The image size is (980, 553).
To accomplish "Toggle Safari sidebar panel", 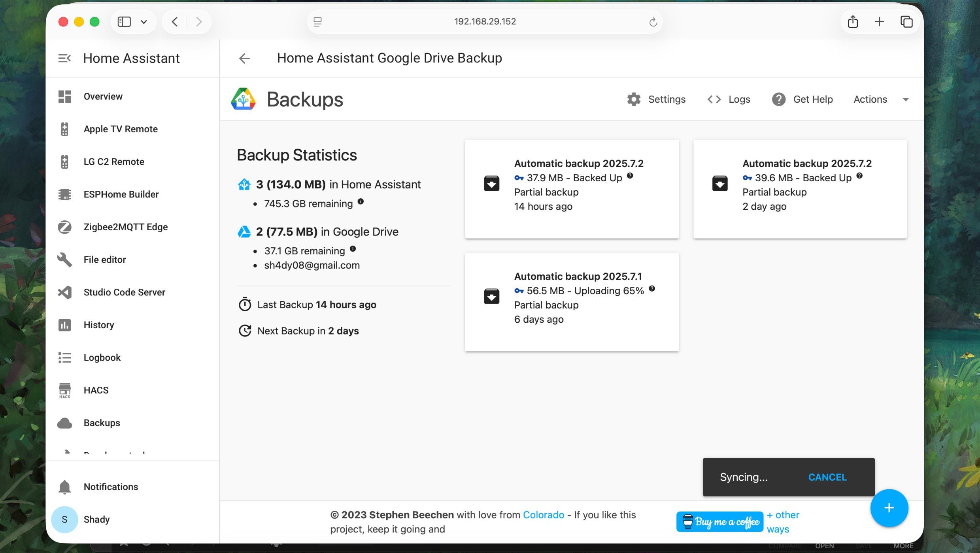I will click(x=124, y=22).
